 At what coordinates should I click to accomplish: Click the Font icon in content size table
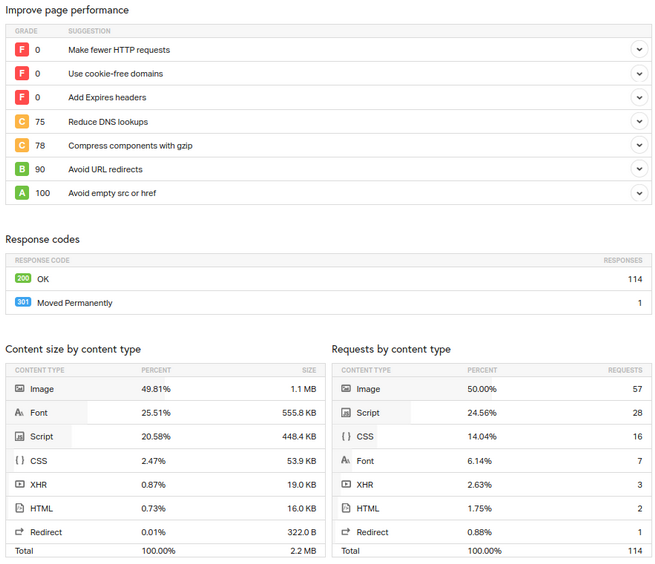coord(20,412)
